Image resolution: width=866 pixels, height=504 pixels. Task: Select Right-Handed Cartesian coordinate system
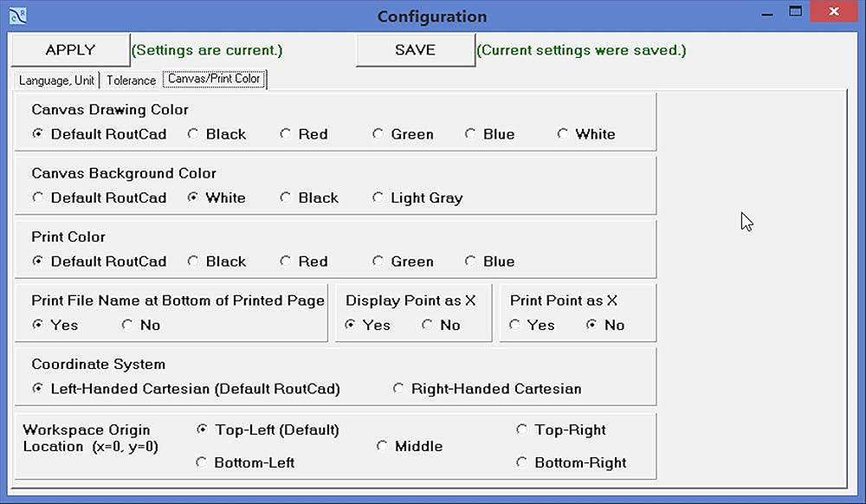point(398,389)
